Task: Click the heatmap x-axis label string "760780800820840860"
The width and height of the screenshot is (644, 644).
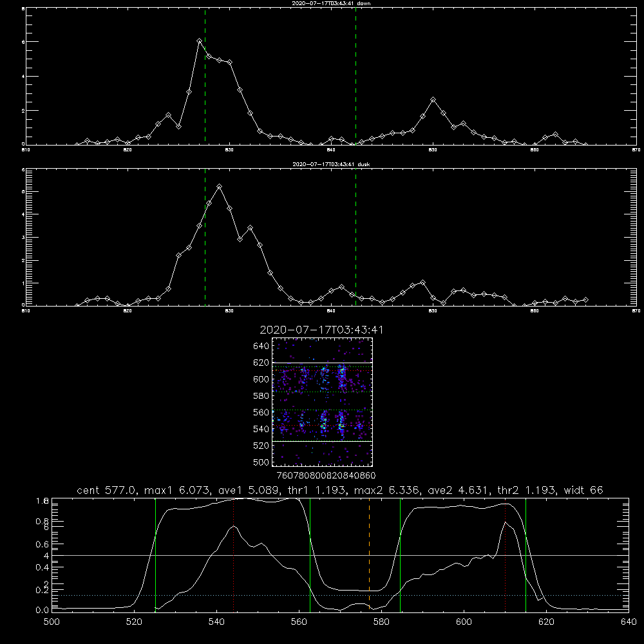Action: 327,476
